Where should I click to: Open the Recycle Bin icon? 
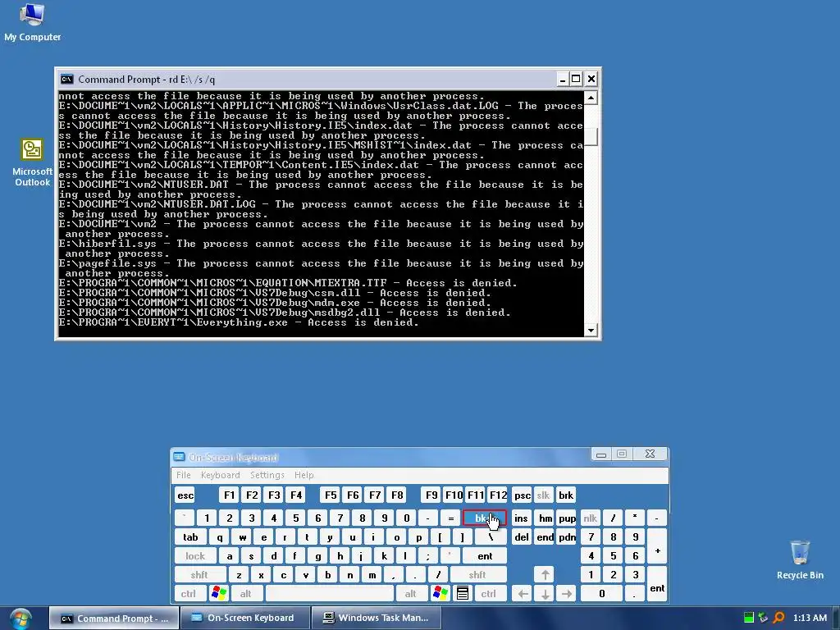coord(800,559)
